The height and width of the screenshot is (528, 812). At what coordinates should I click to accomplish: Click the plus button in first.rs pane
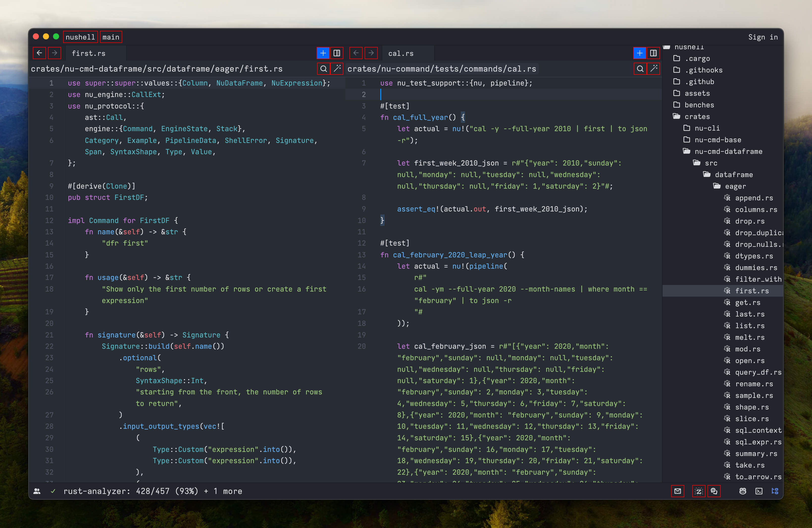tap(323, 53)
